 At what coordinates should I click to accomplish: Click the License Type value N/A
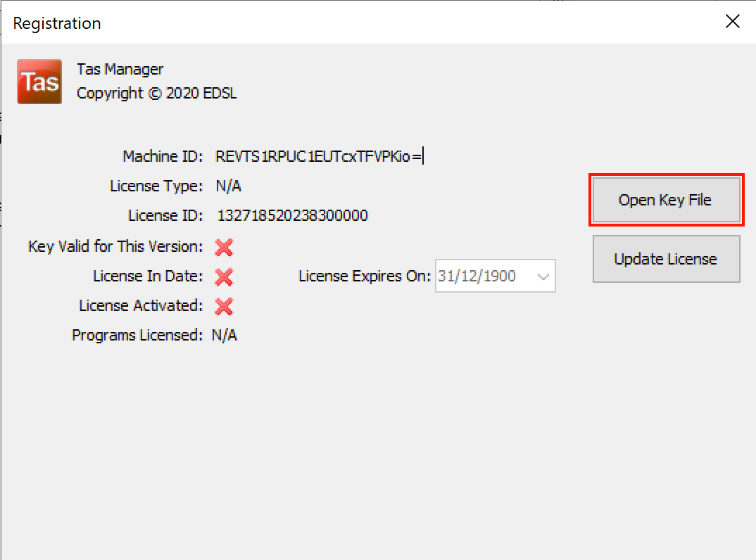pos(229,186)
